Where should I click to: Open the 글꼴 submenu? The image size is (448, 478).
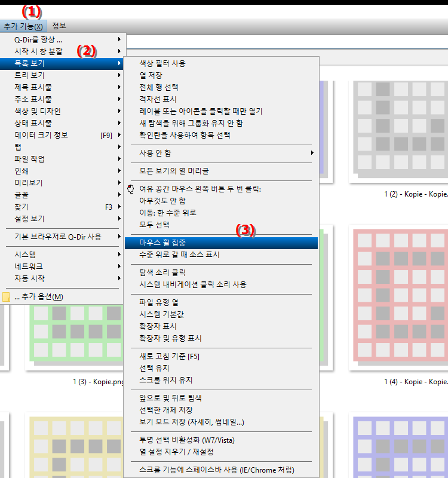(62, 195)
